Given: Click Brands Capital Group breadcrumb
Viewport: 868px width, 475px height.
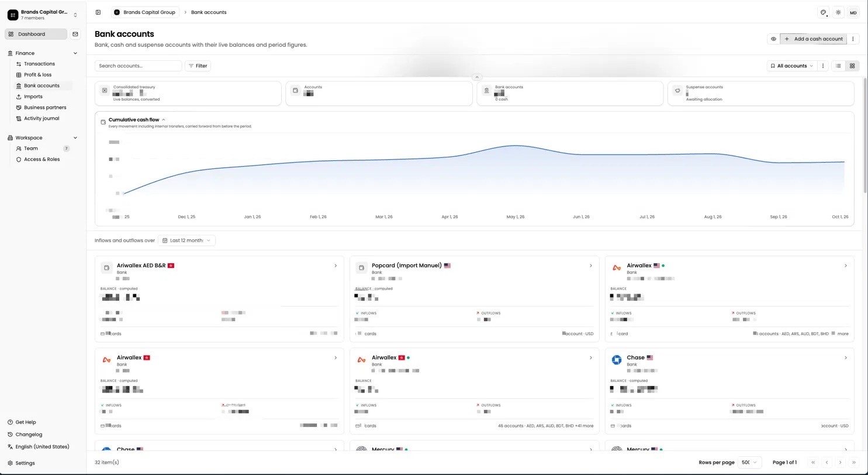Looking at the screenshot, I should click(144, 12).
